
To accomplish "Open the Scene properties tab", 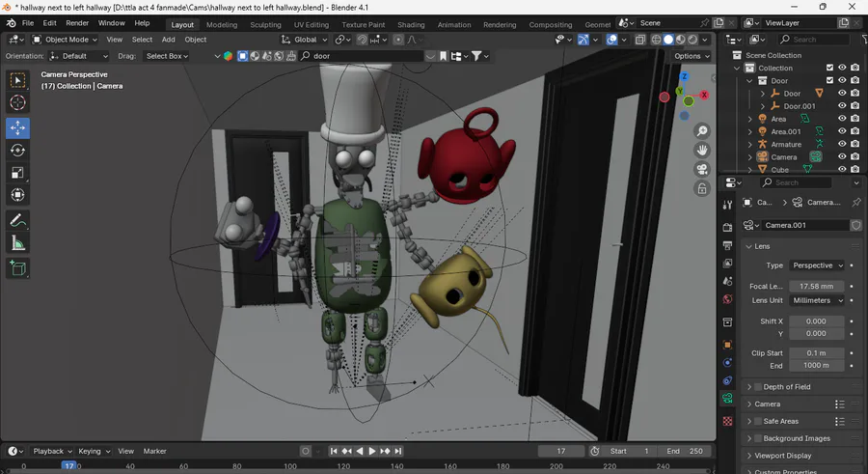I will point(727,282).
